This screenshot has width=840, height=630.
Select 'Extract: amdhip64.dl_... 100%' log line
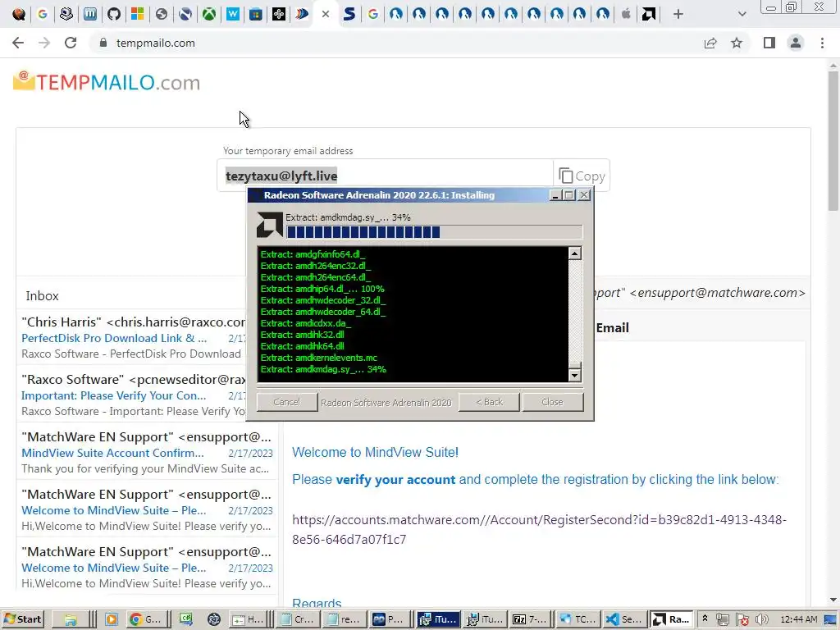pos(322,289)
